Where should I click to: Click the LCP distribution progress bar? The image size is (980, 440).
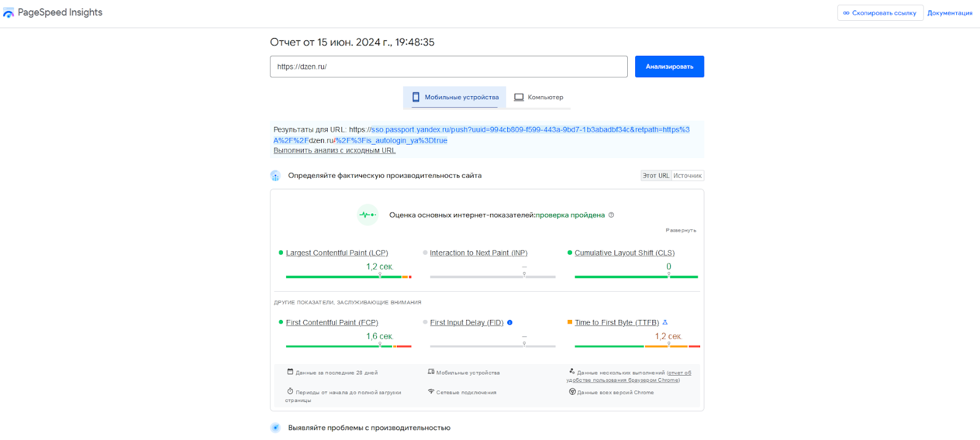pyautogui.click(x=348, y=277)
